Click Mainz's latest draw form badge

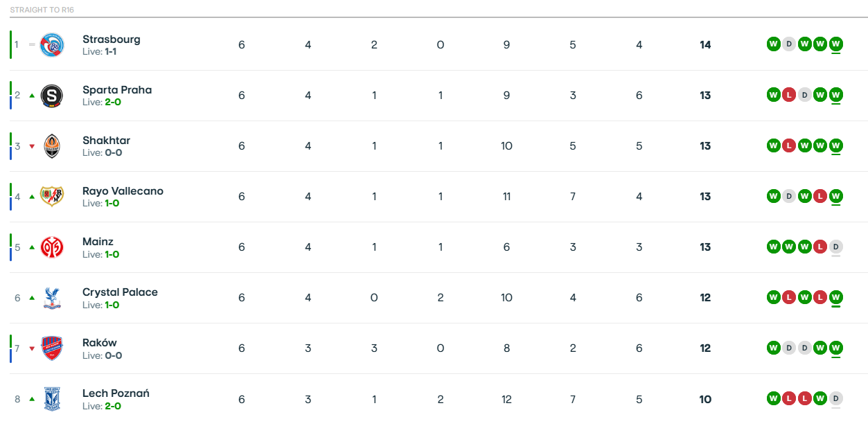pyautogui.click(x=835, y=247)
